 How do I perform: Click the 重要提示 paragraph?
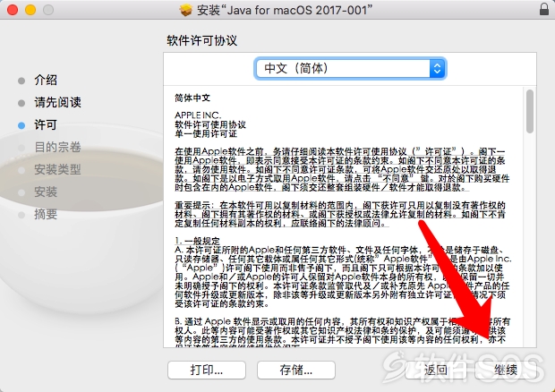[x=340, y=215]
